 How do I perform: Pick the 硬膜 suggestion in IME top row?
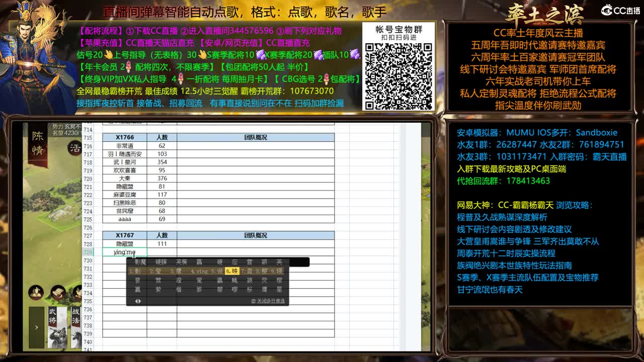pos(161,262)
